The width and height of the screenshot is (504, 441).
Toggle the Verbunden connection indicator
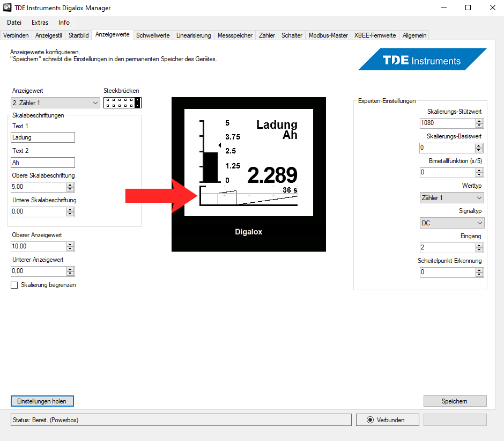coord(387,420)
